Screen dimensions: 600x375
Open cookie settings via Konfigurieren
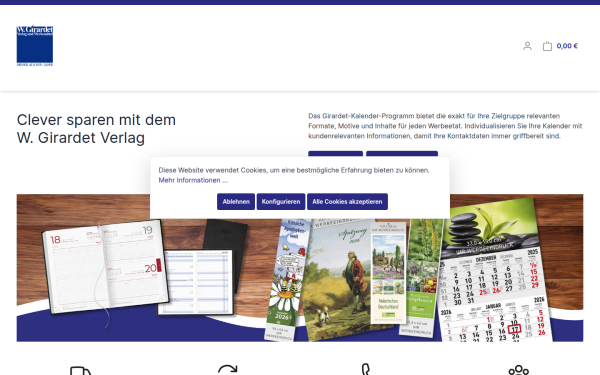point(281,202)
